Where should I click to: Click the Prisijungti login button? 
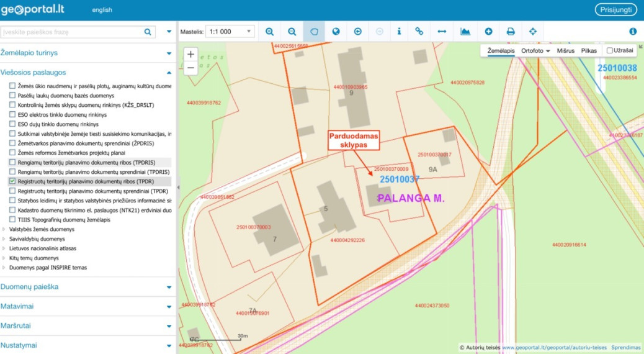[615, 10]
